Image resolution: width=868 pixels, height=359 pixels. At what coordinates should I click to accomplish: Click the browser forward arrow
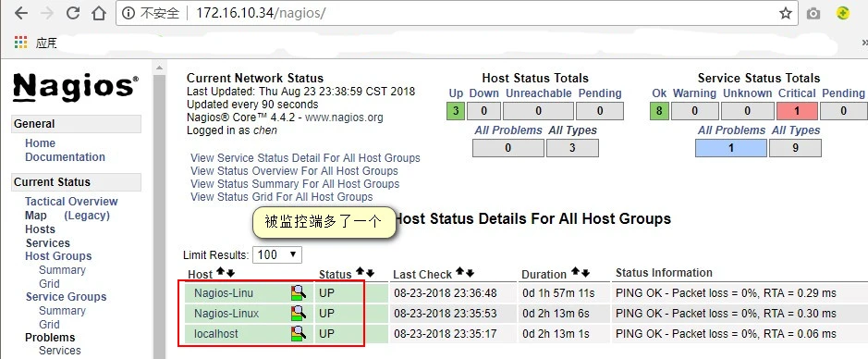click(x=48, y=13)
